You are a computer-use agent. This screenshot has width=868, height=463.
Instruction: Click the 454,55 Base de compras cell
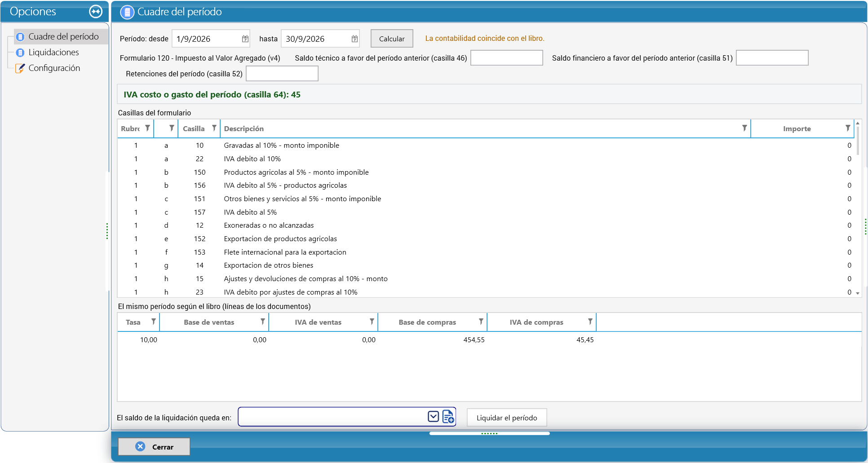tap(432, 340)
